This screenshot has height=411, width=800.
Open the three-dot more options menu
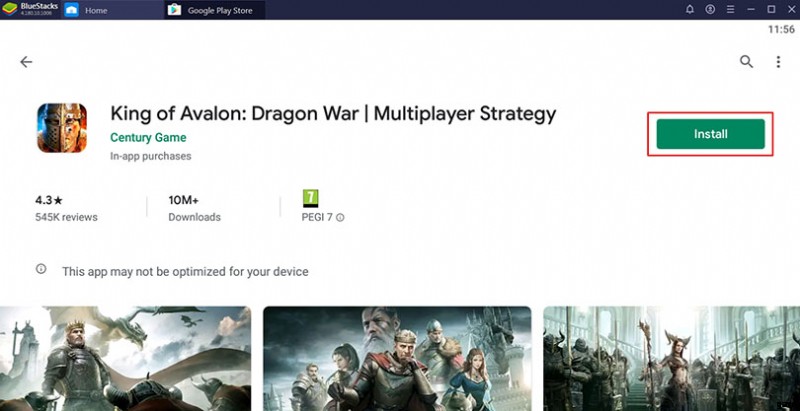(778, 62)
